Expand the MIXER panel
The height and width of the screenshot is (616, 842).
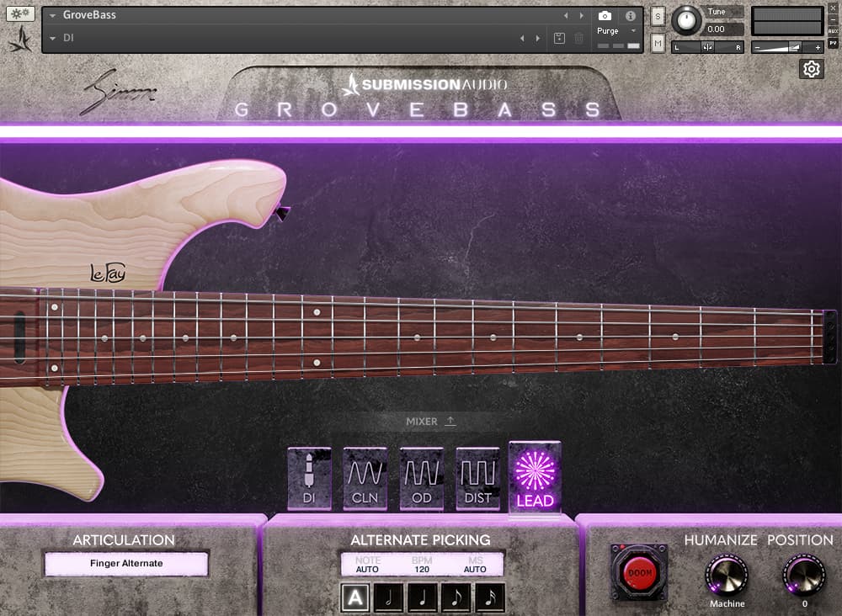tap(431, 421)
